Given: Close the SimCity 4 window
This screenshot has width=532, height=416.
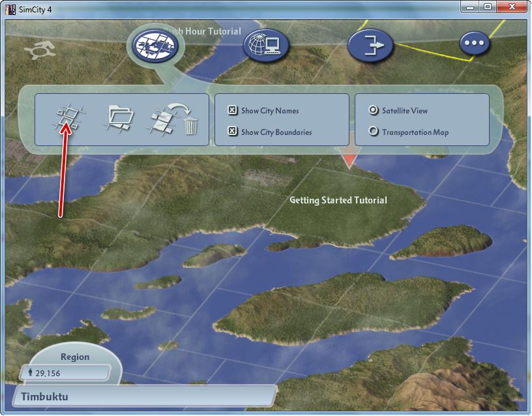Looking at the screenshot, I should [512, 7].
